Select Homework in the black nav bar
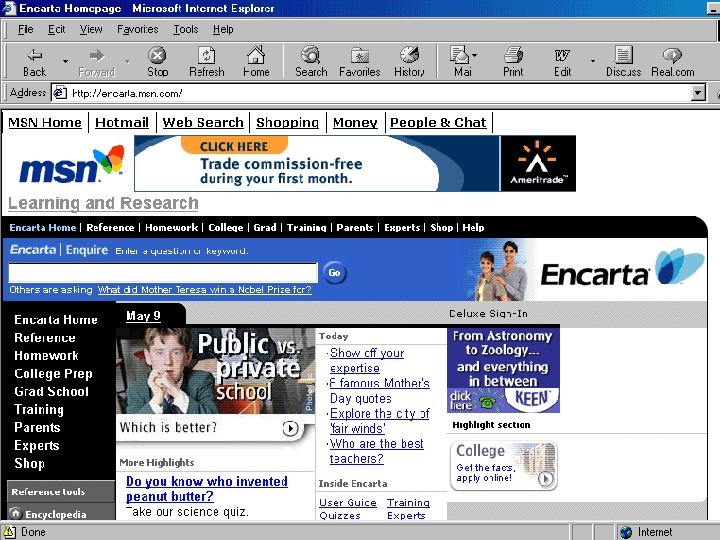This screenshot has width=720, height=540. (171, 228)
